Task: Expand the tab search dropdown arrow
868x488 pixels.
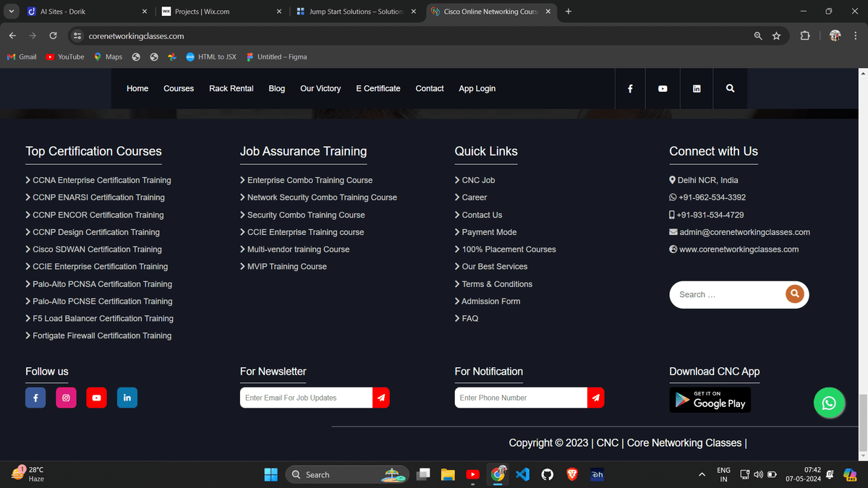Action: coord(12,12)
